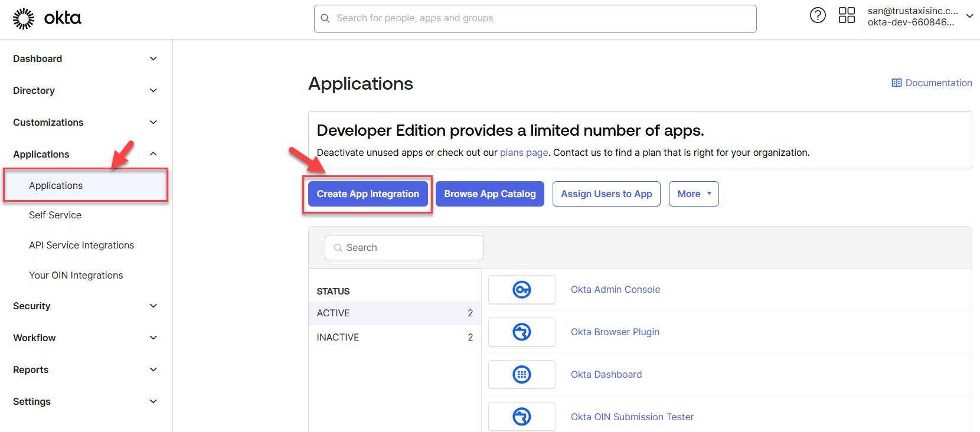Image resolution: width=980 pixels, height=432 pixels.
Task: Open the Documentation link
Action: click(939, 83)
